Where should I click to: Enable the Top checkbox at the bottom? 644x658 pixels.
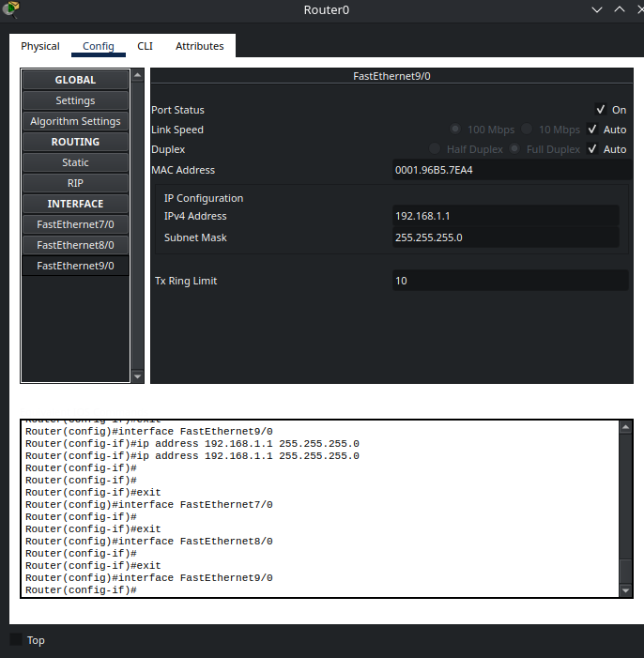point(16,639)
